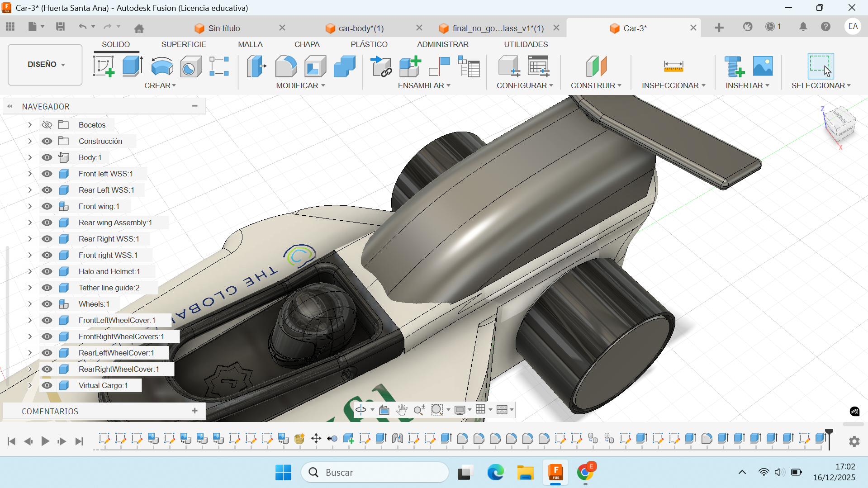The height and width of the screenshot is (488, 868).
Task: Click the Measure tool in Inspeccionar
Action: 673,66
